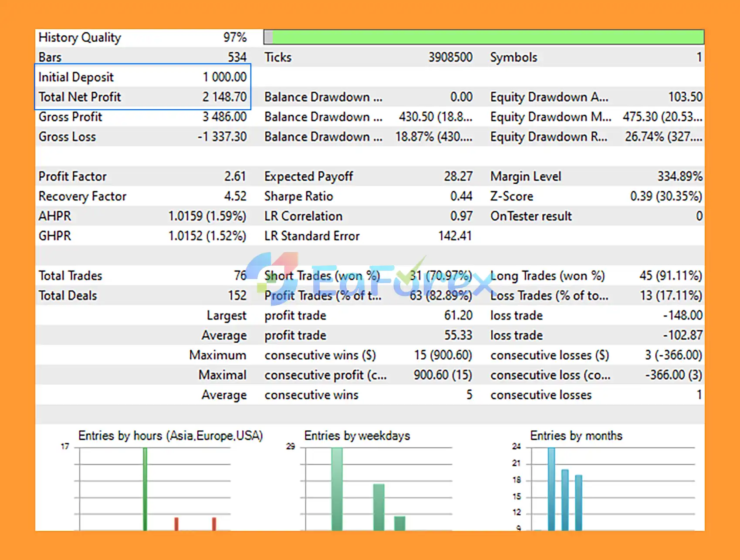
Task: Select the Total Deals value 152
Action: click(x=237, y=296)
